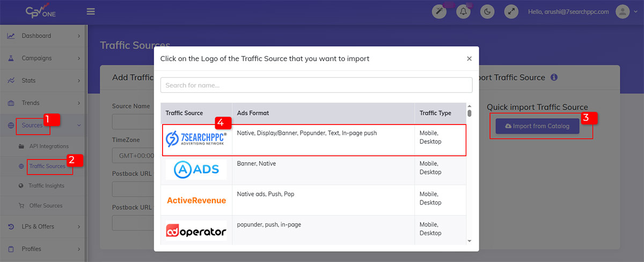Click the scroll-up arrow of catalog list
Image resolution: width=644 pixels, height=262 pixels.
[x=470, y=106]
